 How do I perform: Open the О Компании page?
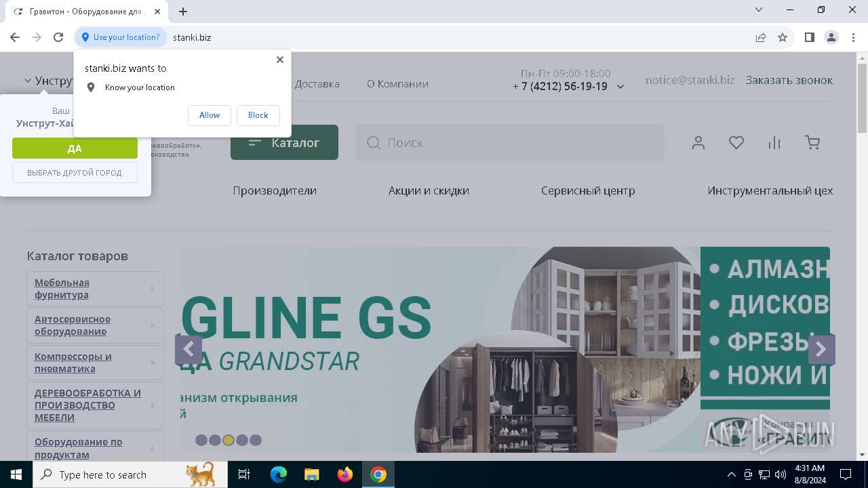coord(397,84)
